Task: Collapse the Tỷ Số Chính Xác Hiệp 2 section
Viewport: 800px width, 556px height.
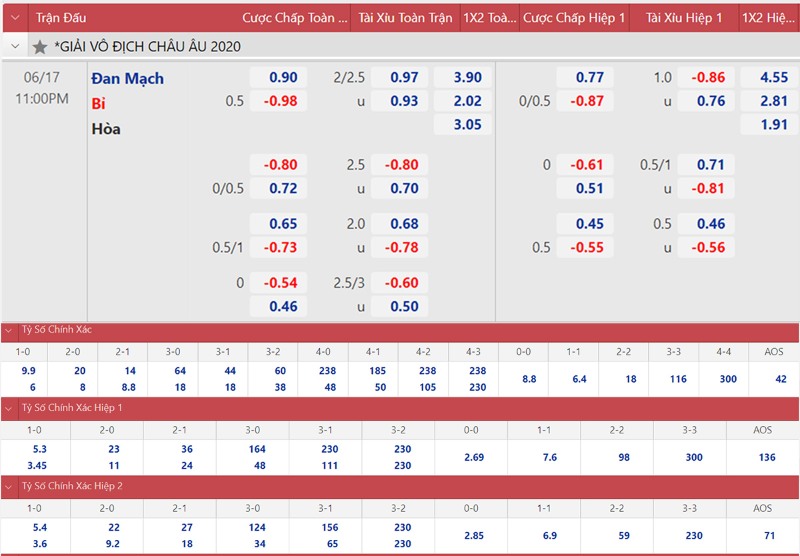Action: click(x=10, y=486)
